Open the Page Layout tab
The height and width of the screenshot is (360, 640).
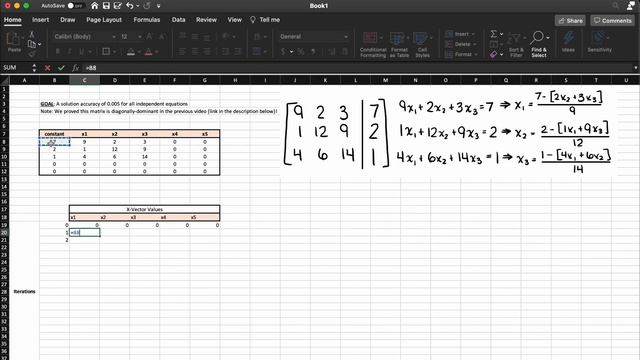104,20
